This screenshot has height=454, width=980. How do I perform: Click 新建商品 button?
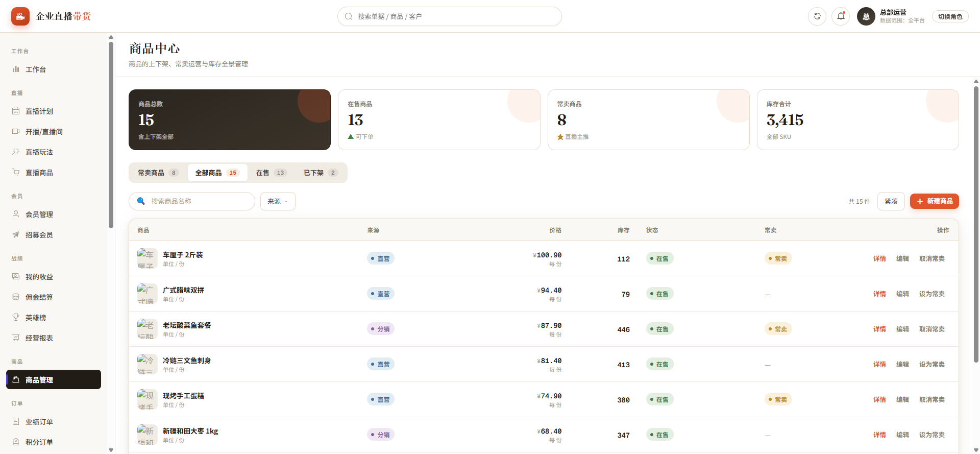click(x=935, y=201)
